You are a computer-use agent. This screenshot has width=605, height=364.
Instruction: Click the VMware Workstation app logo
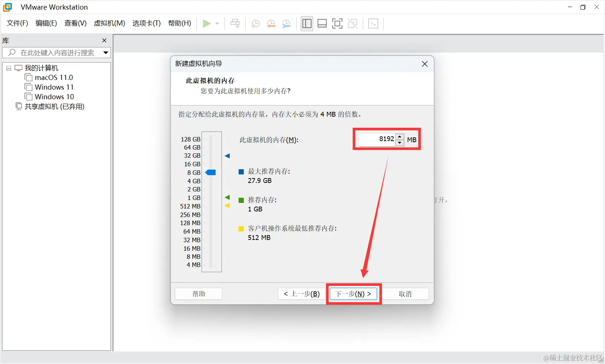[x=7, y=7]
